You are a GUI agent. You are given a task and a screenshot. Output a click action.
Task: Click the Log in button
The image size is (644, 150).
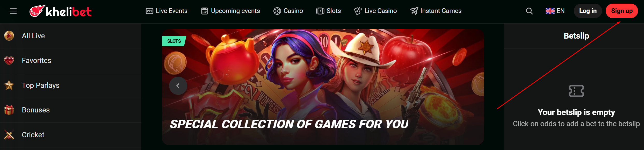coord(588,11)
